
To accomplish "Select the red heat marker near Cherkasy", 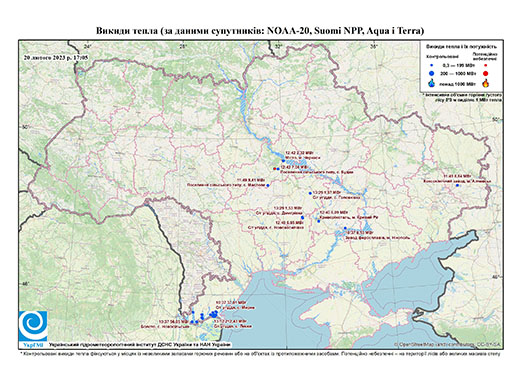I will point(275,169).
